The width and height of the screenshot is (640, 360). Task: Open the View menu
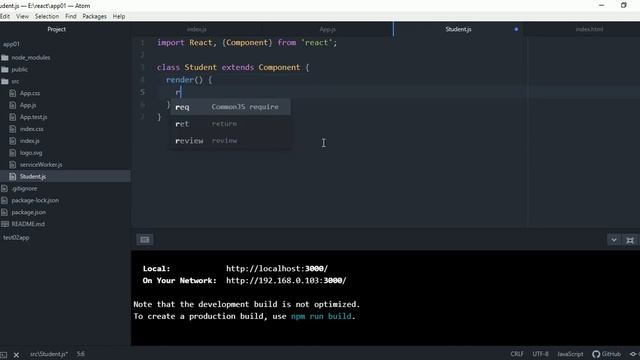22,16
